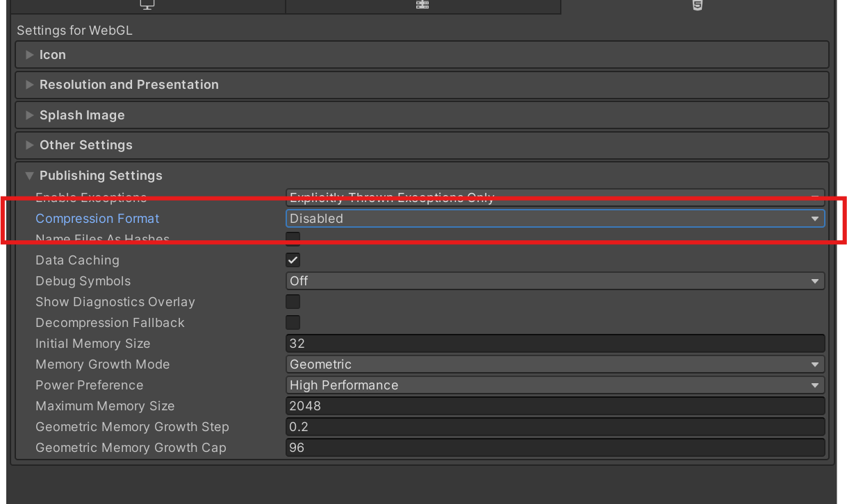
Task: Select the WebGL HTML5 platform tab
Action: 697,5
